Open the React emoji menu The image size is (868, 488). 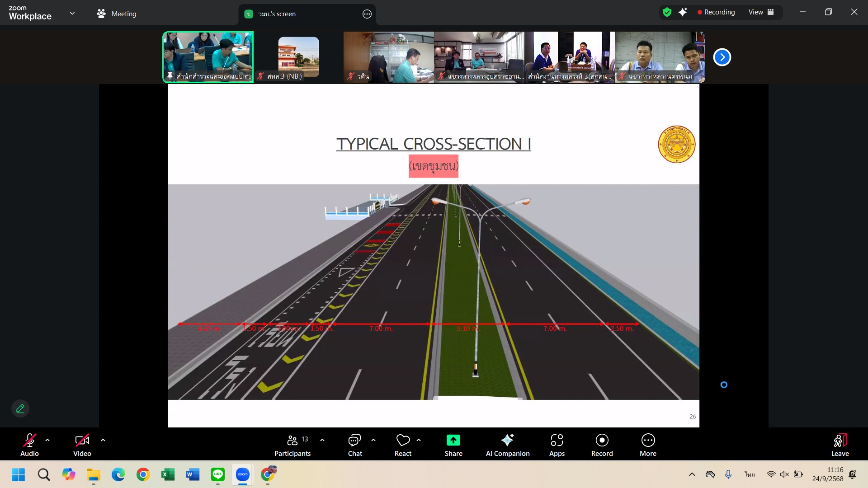[x=403, y=445]
